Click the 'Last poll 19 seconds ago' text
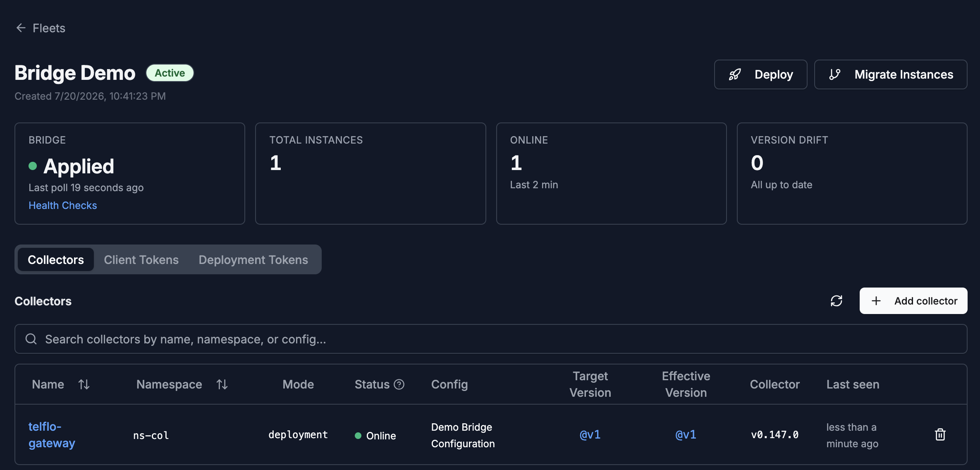The height and width of the screenshot is (470, 980). [x=86, y=187]
